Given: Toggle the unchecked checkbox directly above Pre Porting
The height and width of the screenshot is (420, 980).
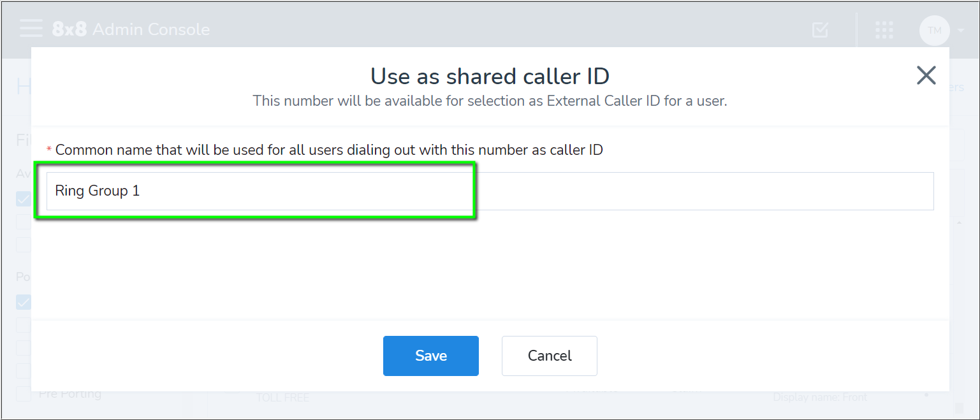Looking at the screenshot, I should click(x=24, y=371).
